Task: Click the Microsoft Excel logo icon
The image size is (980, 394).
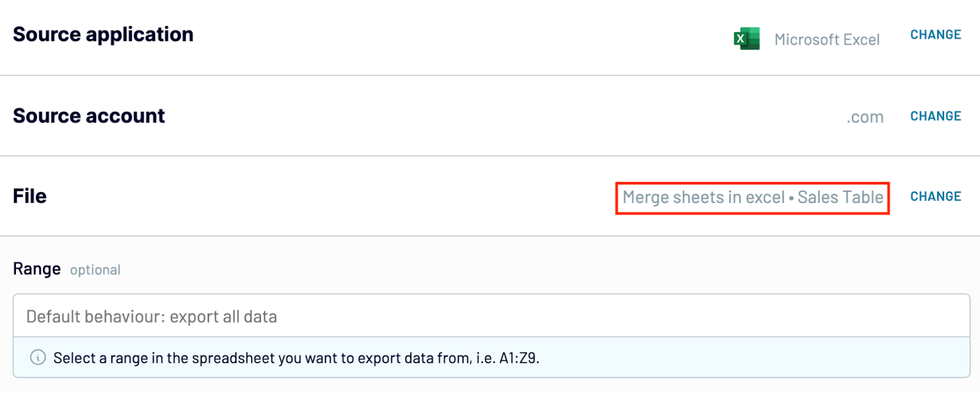Action: click(747, 39)
